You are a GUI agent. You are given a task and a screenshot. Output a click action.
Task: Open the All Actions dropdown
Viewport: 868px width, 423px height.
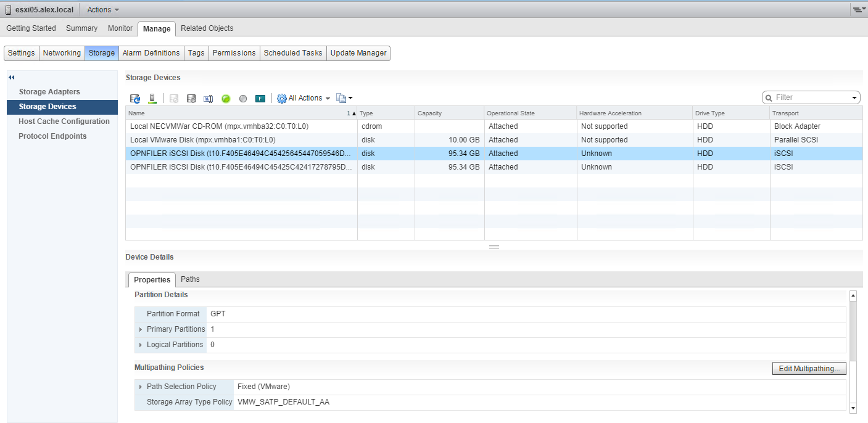pyautogui.click(x=304, y=98)
